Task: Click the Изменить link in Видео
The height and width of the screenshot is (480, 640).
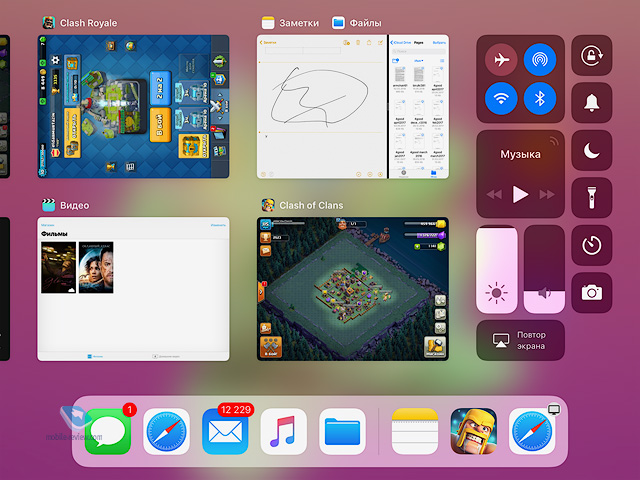Action: (x=218, y=225)
